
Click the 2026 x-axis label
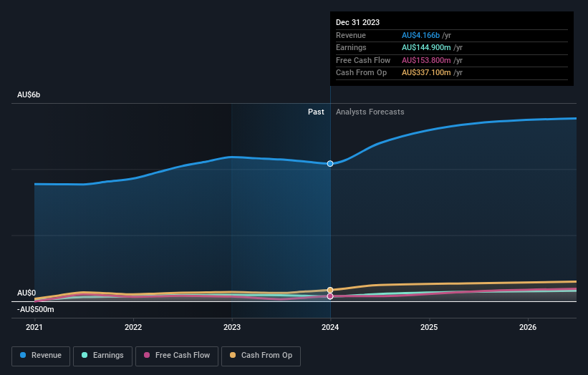tap(528, 328)
